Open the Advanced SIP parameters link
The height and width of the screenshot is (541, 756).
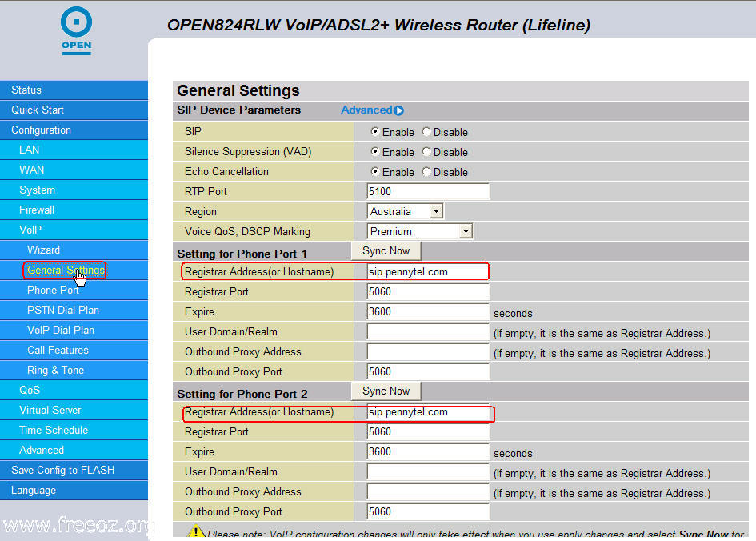pyautogui.click(x=366, y=110)
